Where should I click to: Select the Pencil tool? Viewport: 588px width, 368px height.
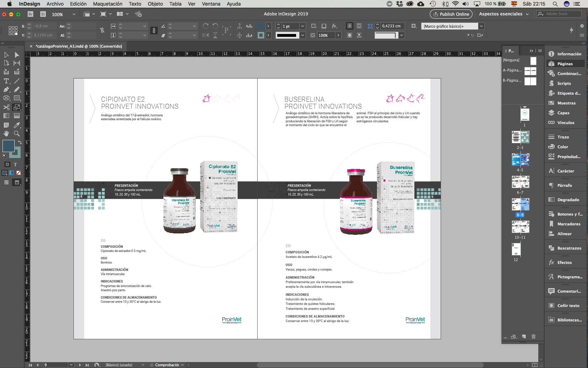click(x=17, y=89)
